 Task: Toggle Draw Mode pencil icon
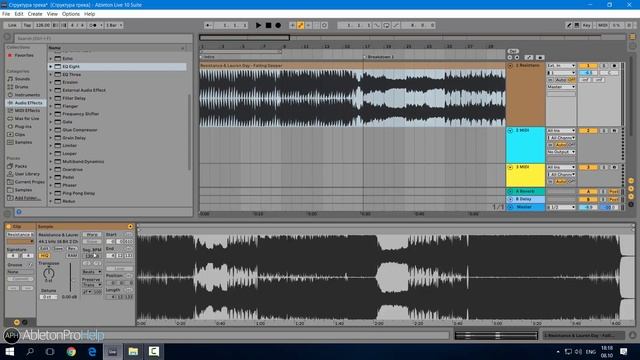coord(569,25)
